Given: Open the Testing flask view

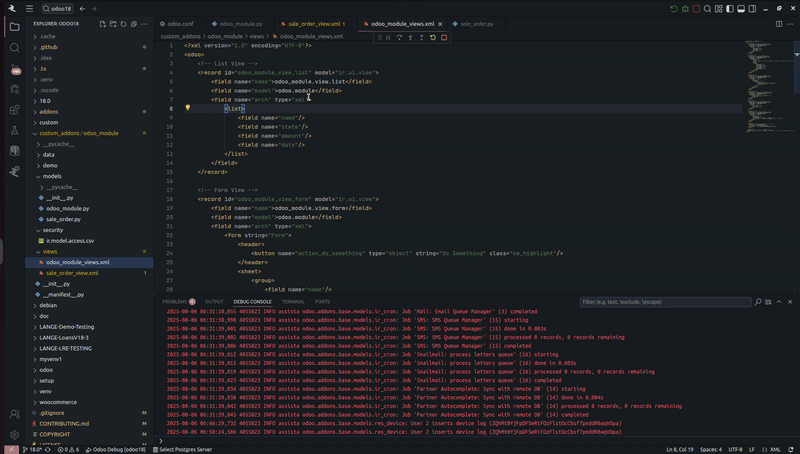Looking at the screenshot, I should pyautogui.click(x=14, y=131).
